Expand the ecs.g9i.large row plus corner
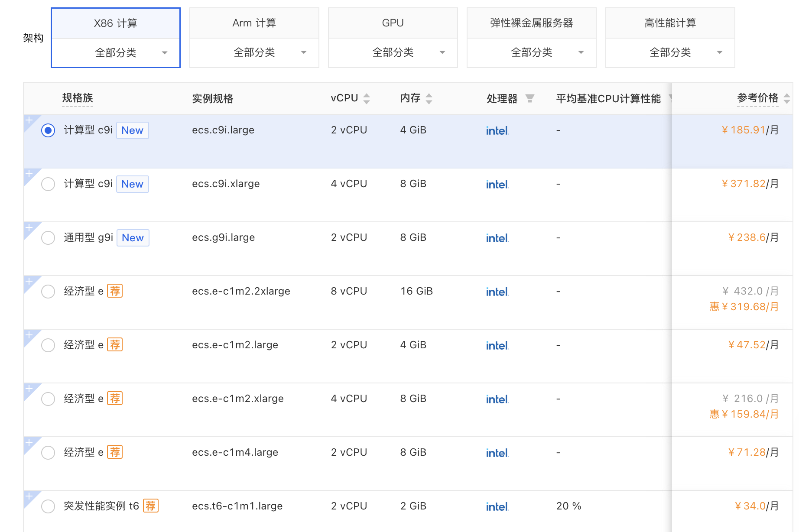This screenshot has height=532, width=799. pos(29,227)
